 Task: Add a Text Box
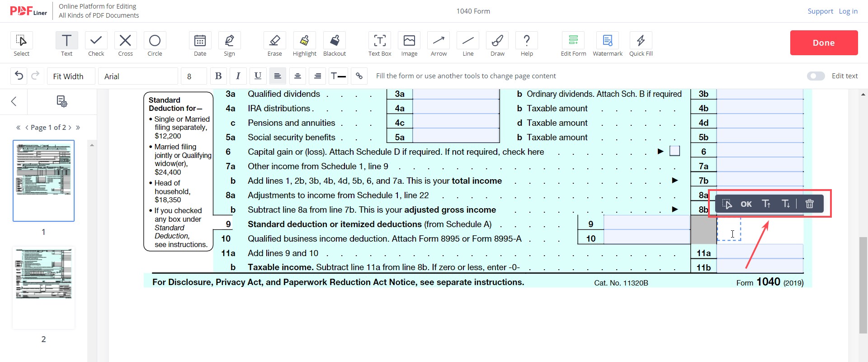380,44
